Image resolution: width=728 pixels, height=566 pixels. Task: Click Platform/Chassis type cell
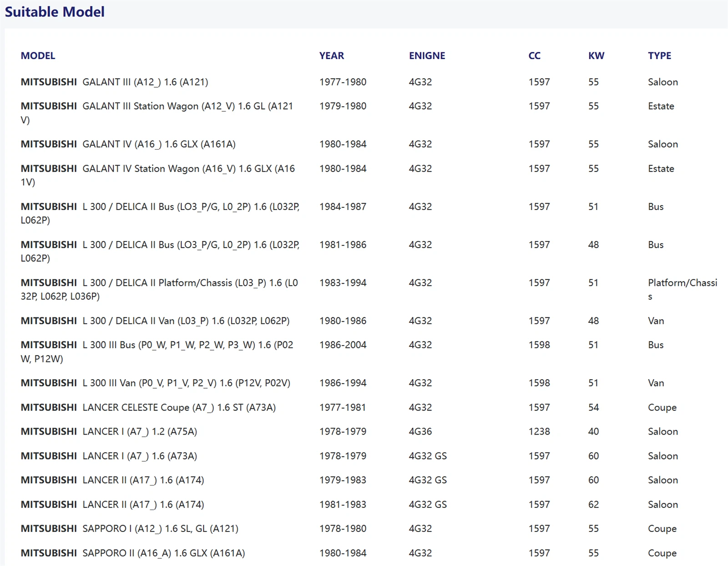tap(682, 290)
